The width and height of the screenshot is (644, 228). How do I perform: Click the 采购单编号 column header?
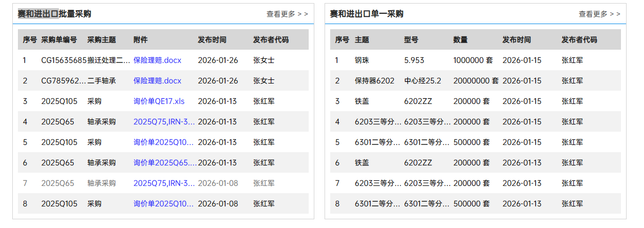(x=59, y=39)
